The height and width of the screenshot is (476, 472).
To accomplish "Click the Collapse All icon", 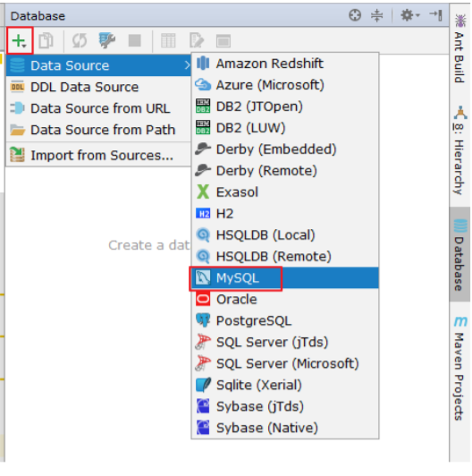I will pos(376,15).
